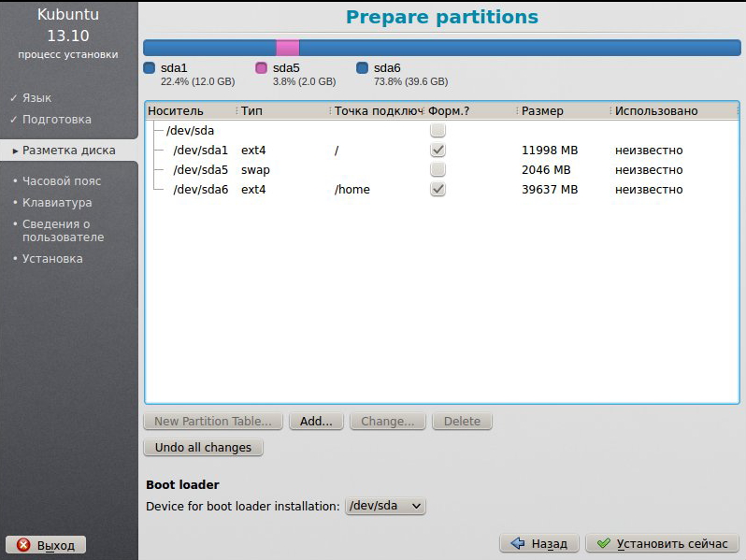The width and height of the screenshot is (746, 560).
Task: Sort by Носитель column header
Action: click(191, 111)
